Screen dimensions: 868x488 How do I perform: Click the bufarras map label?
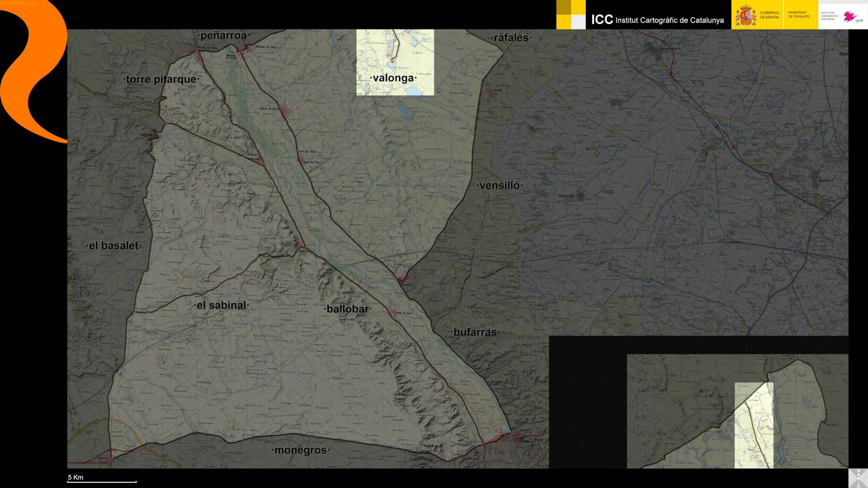(475, 332)
